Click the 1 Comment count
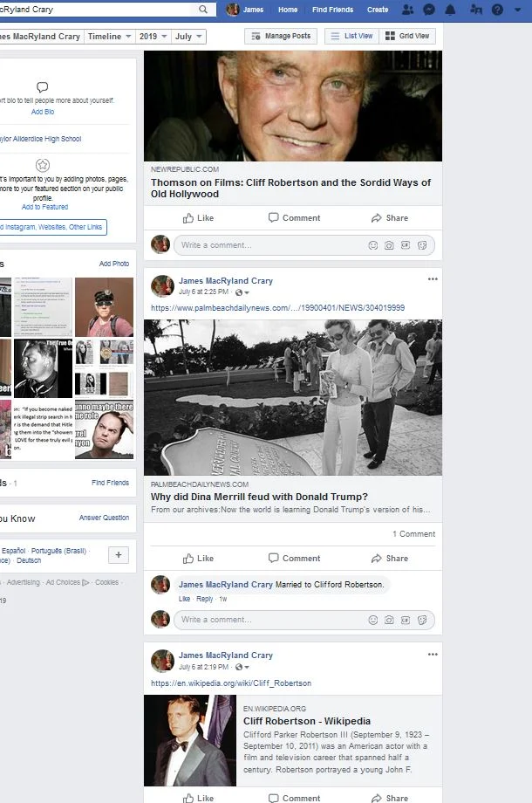 (x=414, y=533)
